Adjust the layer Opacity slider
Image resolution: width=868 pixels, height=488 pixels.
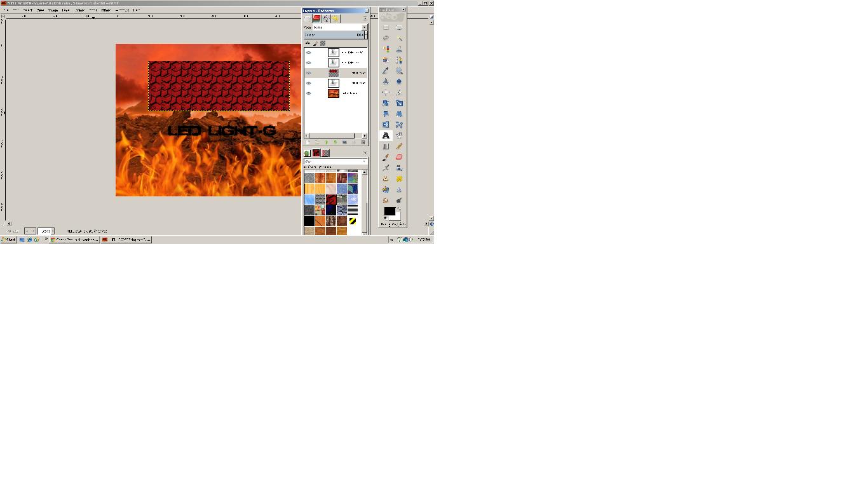tap(334, 35)
